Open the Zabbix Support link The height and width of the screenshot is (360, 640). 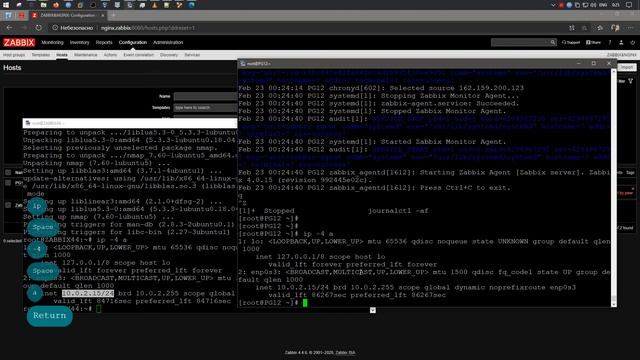(571, 42)
